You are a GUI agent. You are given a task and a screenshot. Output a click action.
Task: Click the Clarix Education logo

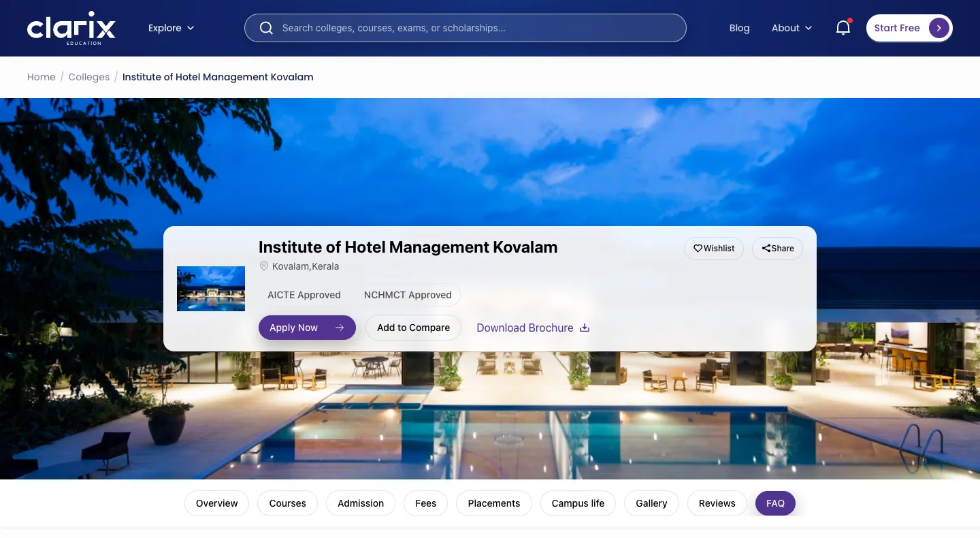[71, 28]
